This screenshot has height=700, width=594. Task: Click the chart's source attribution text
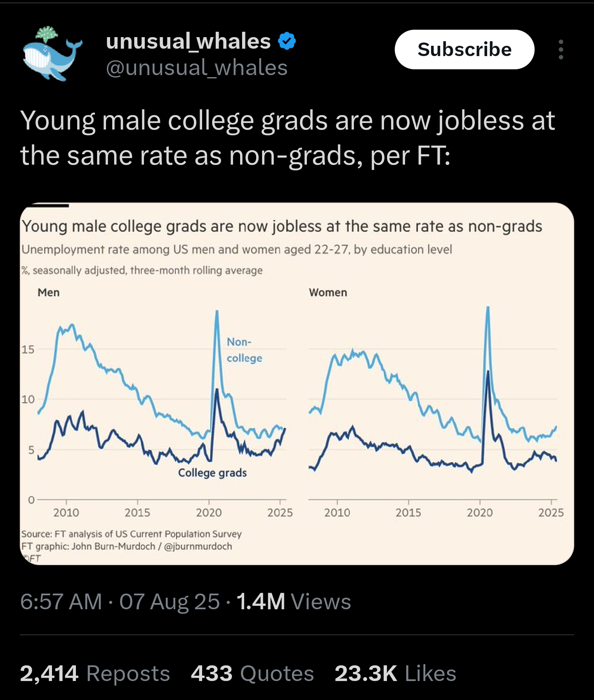[x=131, y=534]
